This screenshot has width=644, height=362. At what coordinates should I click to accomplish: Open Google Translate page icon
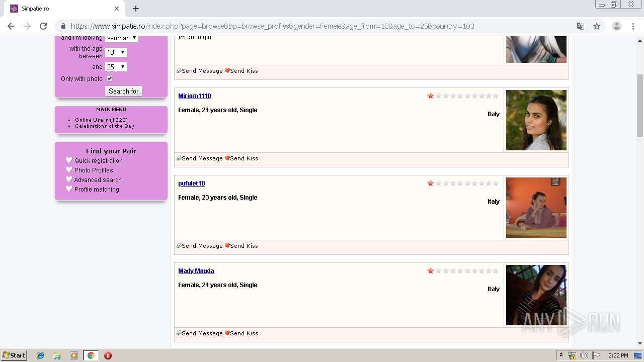tap(581, 26)
